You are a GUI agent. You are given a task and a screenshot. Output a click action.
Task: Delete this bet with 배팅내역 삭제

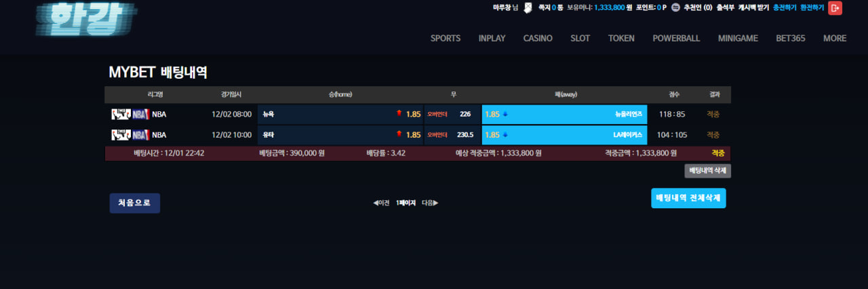(707, 171)
